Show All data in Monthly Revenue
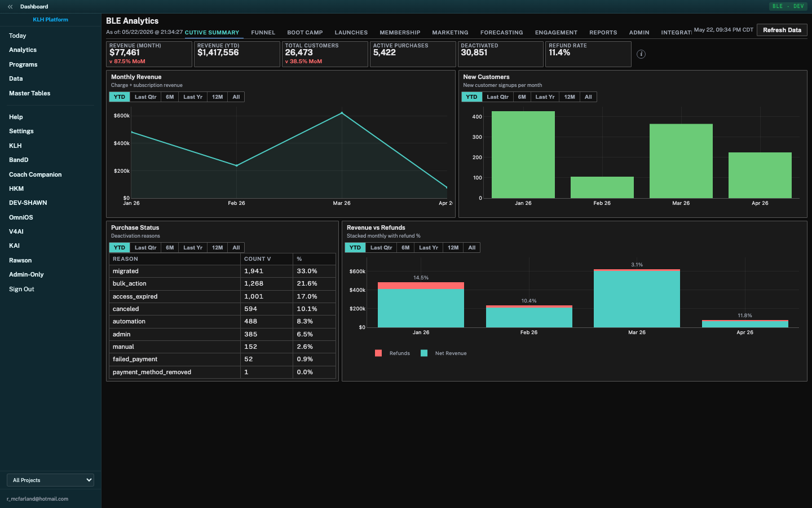This screenshot has height=508, width=812. pyautogui.click(x=236, y=97)
